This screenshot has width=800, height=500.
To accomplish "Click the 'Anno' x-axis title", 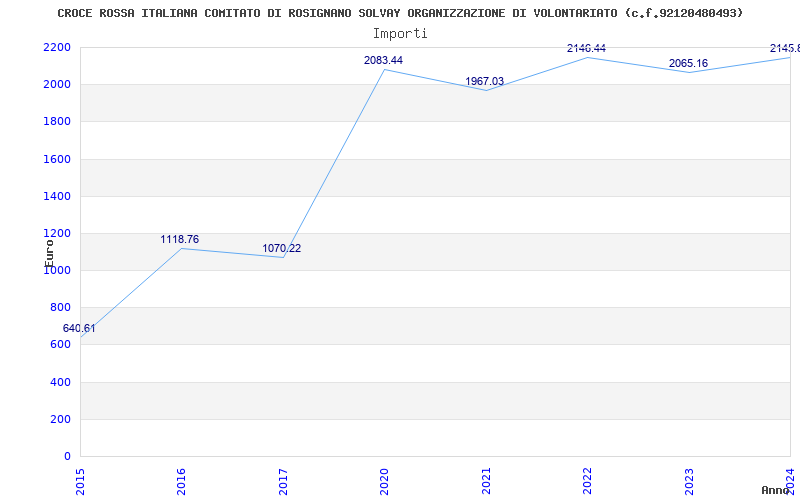I will [775, 490].
